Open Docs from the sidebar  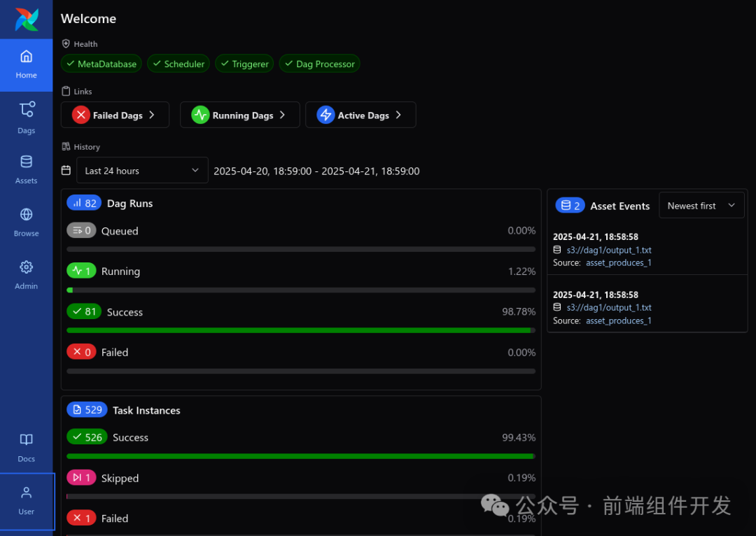[x=26, y=448]
